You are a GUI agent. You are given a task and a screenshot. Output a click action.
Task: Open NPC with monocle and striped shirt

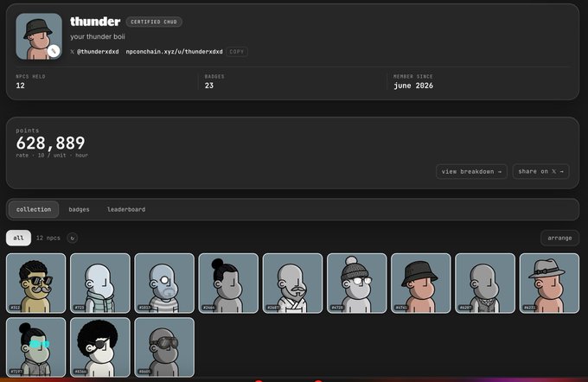tap(164, 283)
